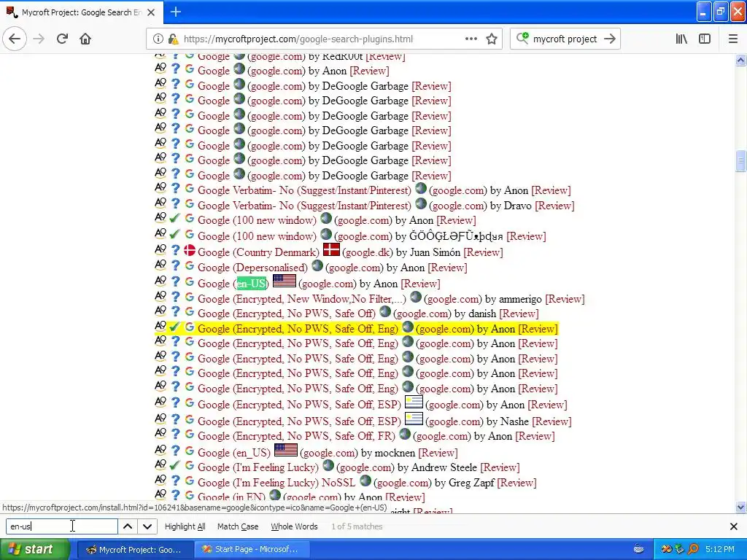Viewport: 747px width, 560px height.
Task: Open the Google (en-US) plugin link
Action: [x=233, y=284]
